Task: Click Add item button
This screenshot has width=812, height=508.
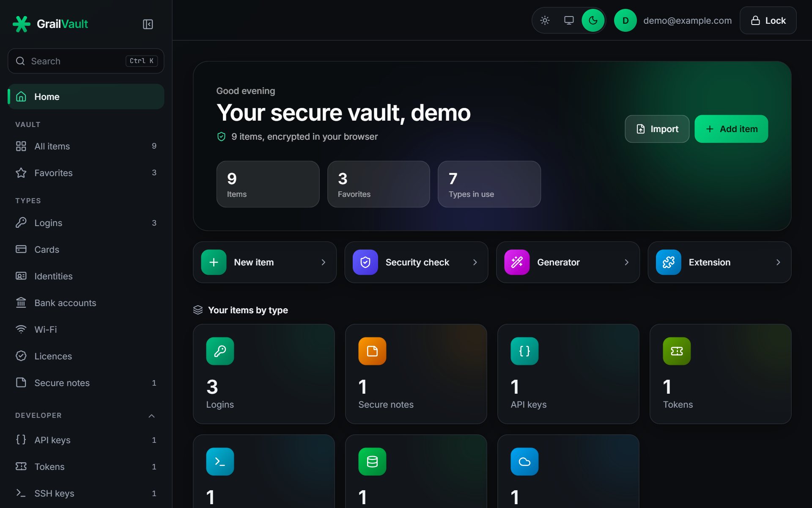Action: click(x=731, y=129)
